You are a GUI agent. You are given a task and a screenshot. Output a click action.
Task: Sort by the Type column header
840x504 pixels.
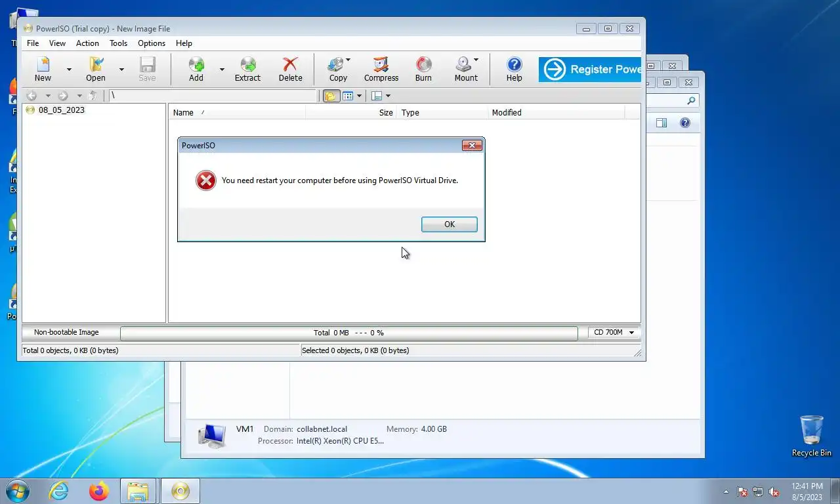click(x=442, y=112)
